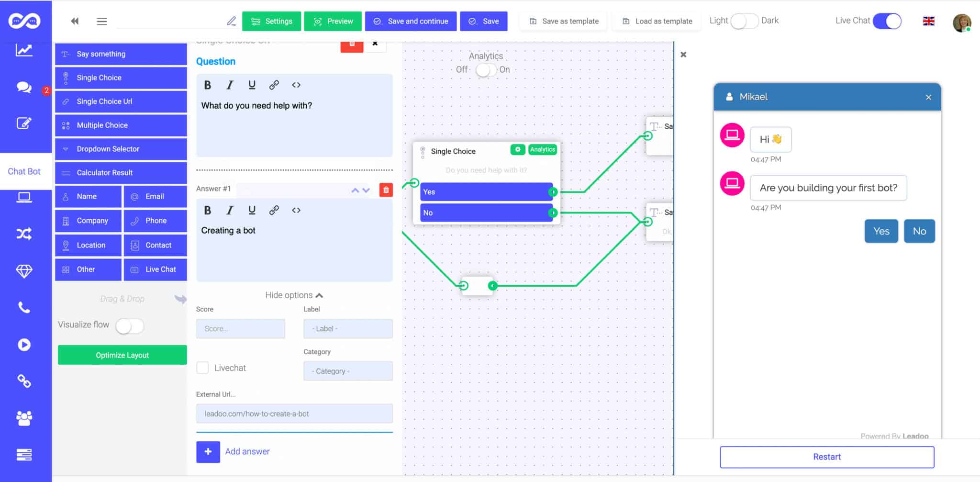This screenshot has height=482, width=980.
Task: Collapse the builder panel with double-chevron arrows
Action: click(74, 21)
